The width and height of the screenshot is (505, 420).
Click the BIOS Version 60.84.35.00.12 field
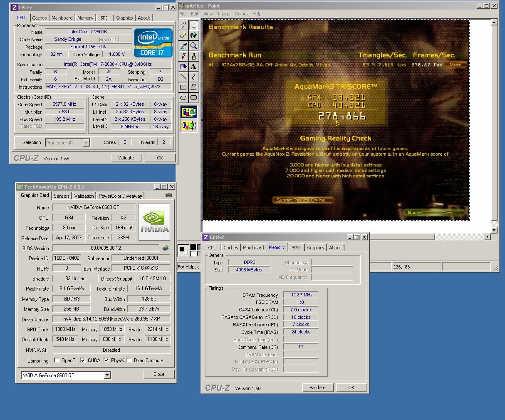(x=106, y=248)
